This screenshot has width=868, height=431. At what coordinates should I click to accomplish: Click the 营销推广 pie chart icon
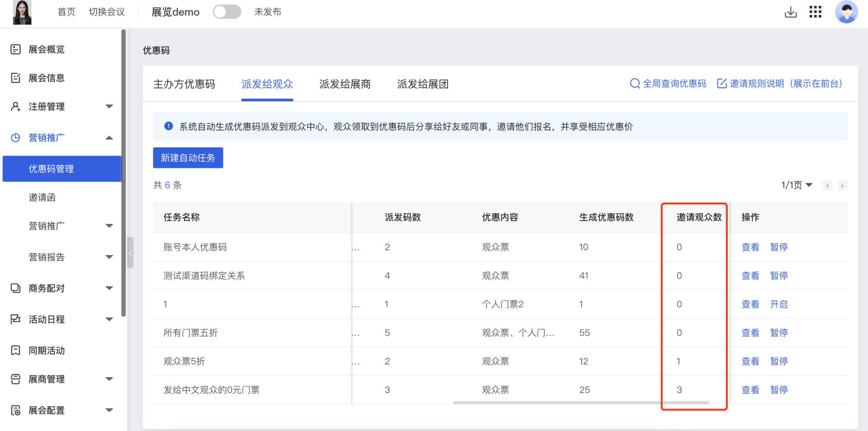(x=16, y=137)
